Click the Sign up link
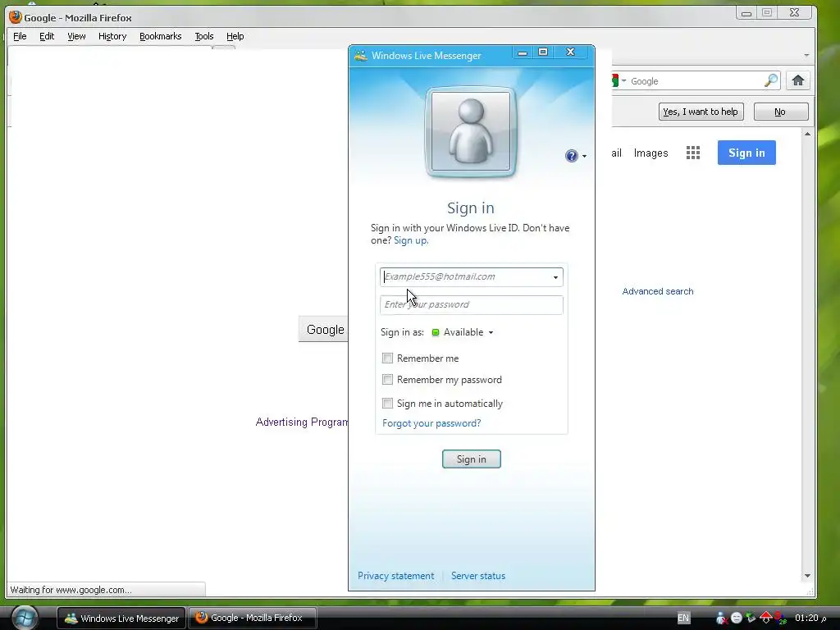 pyautogui.click(x=411, y=240)
